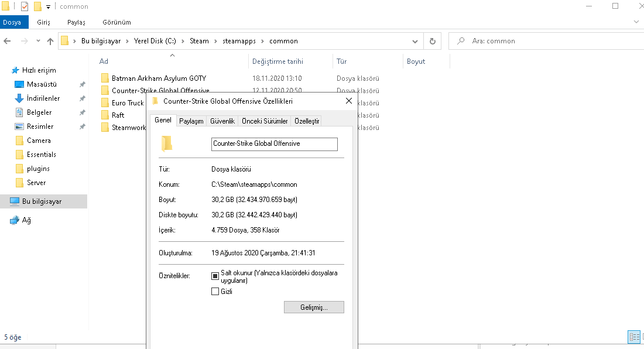Open the Görünüm ribbon tab

coord(117,22)
